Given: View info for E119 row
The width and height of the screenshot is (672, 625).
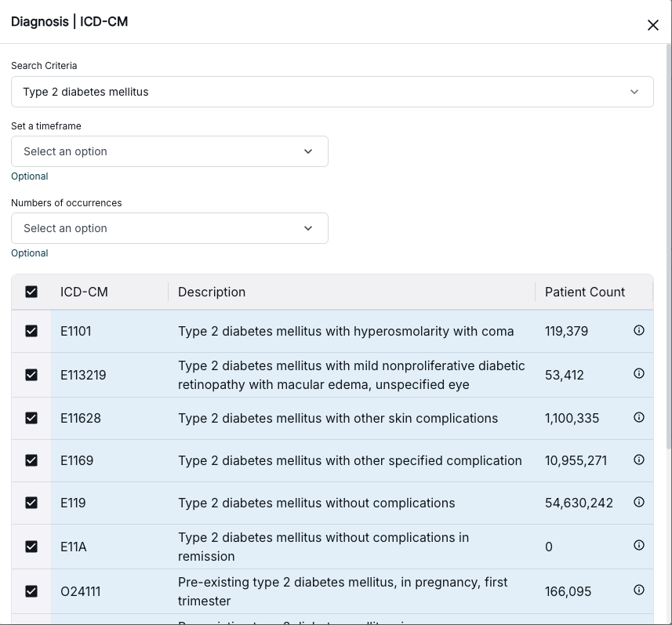Looking at the screenshot, I should coord(638,502).
